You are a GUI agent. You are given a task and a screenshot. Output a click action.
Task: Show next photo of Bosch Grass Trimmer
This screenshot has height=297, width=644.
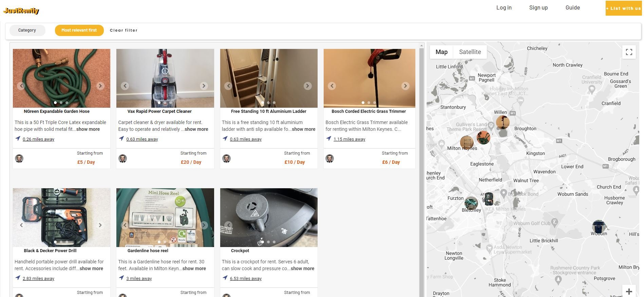click(405, 86)
